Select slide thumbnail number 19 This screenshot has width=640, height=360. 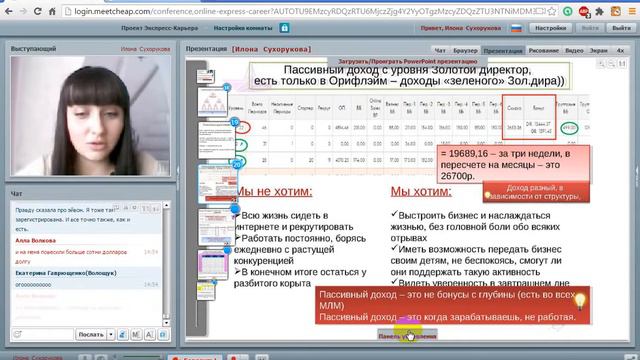217,140
